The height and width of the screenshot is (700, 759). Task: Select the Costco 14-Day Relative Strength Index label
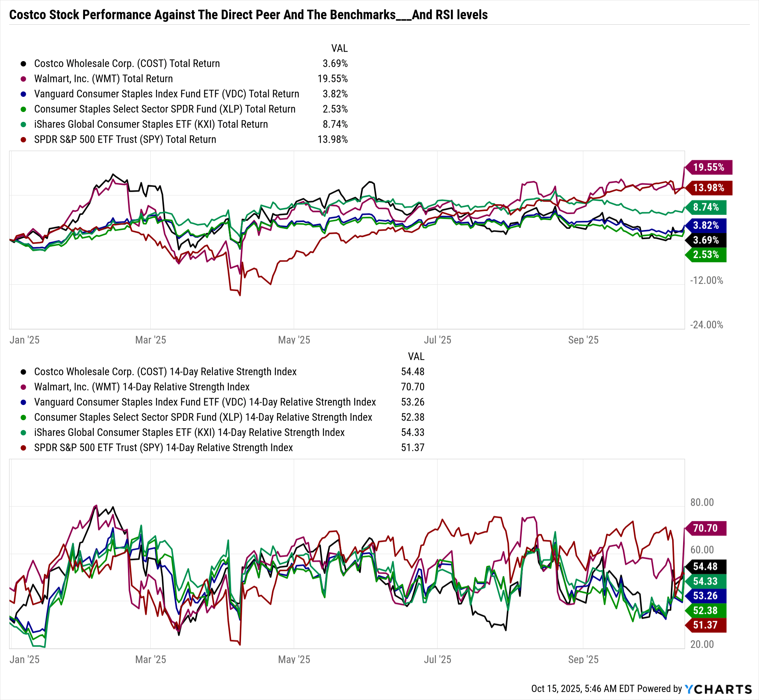165,372
